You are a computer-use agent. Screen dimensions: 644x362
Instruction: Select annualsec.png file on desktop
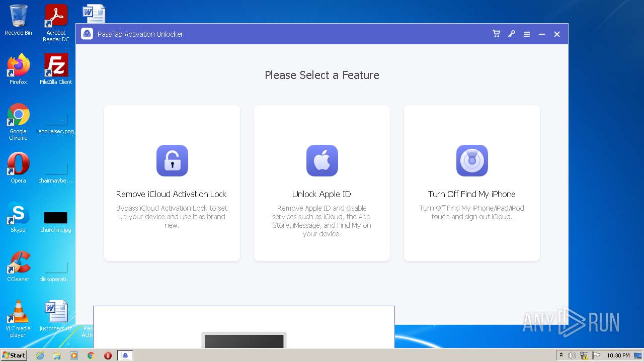[x=56, y=122]
